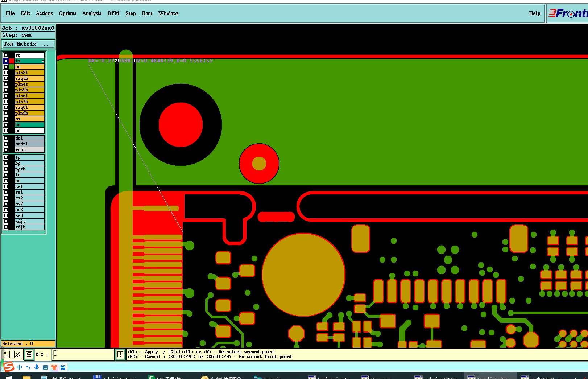Toggle display of the pln2t layer
The width and height of the screenshot is (588, 379).
pyautogui.click(x=6, y=73)
